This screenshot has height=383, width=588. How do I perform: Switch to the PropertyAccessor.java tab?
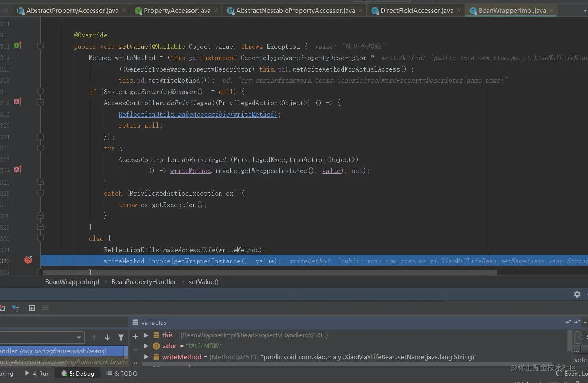177,11
